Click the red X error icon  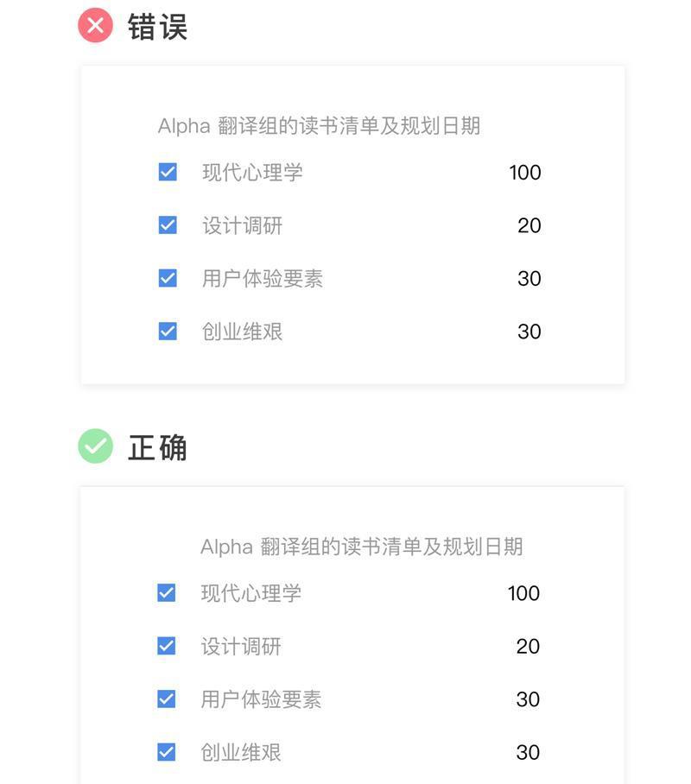pos(95,26)
